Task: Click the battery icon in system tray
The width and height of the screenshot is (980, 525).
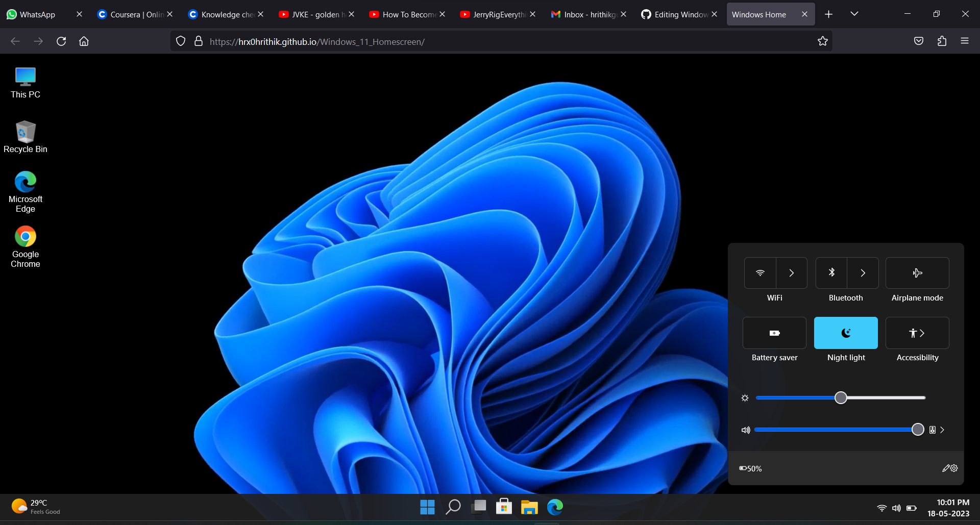Action: pyautogui.click(x=912, y=508)
